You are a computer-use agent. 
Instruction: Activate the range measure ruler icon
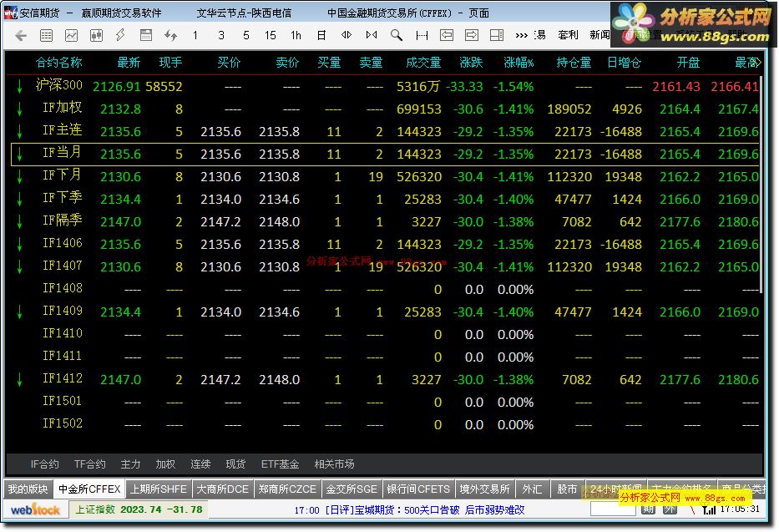[422, 35]
